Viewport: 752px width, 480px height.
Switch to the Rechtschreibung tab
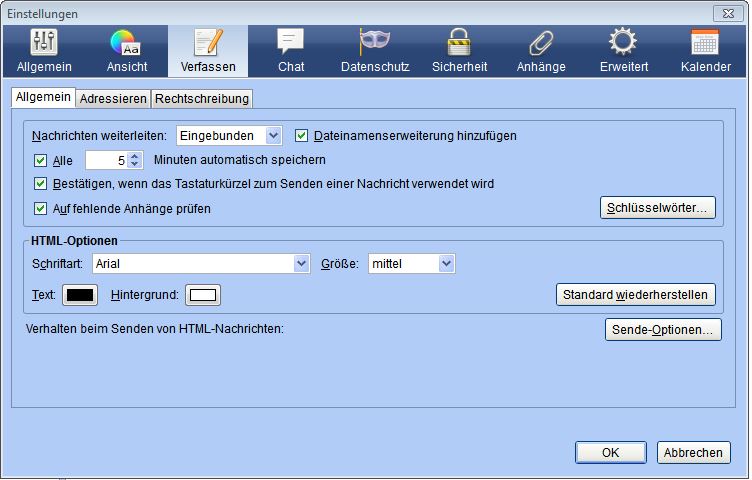point(202,98)
